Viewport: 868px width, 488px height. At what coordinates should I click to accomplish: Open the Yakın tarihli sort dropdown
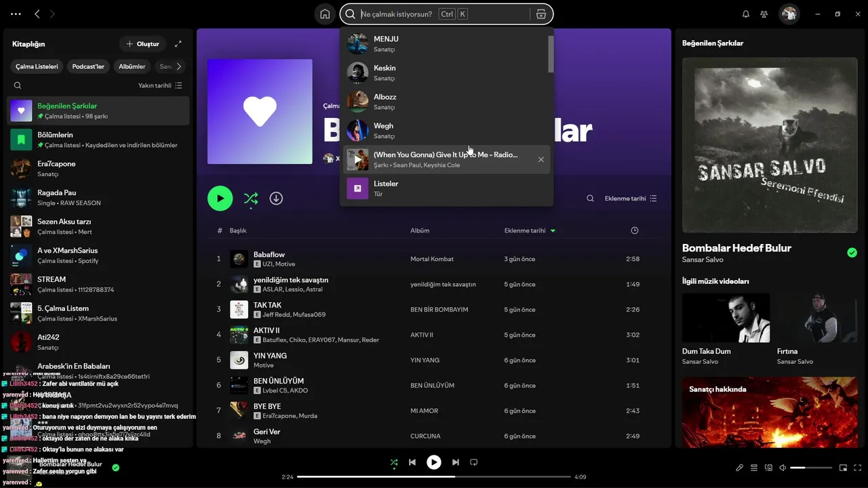[x=160, y=85]
